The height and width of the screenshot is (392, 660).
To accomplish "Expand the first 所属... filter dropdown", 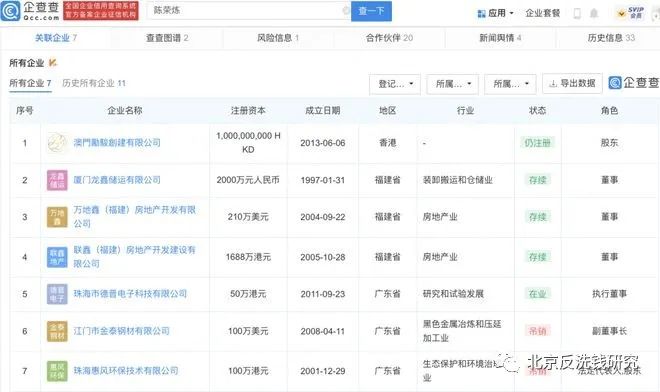I will [452, 84].
